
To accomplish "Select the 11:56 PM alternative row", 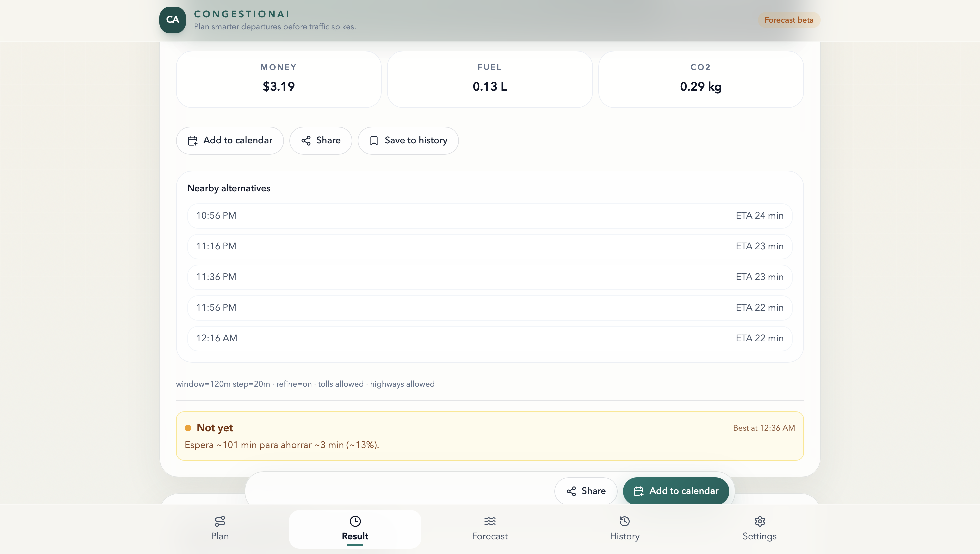I will coord(490,308).
